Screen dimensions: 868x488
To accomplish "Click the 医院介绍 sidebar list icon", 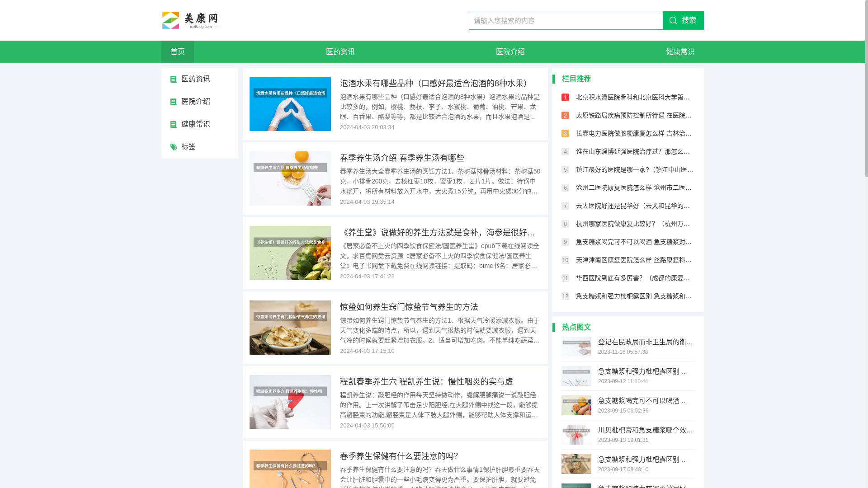I will [x=174, y=102].
